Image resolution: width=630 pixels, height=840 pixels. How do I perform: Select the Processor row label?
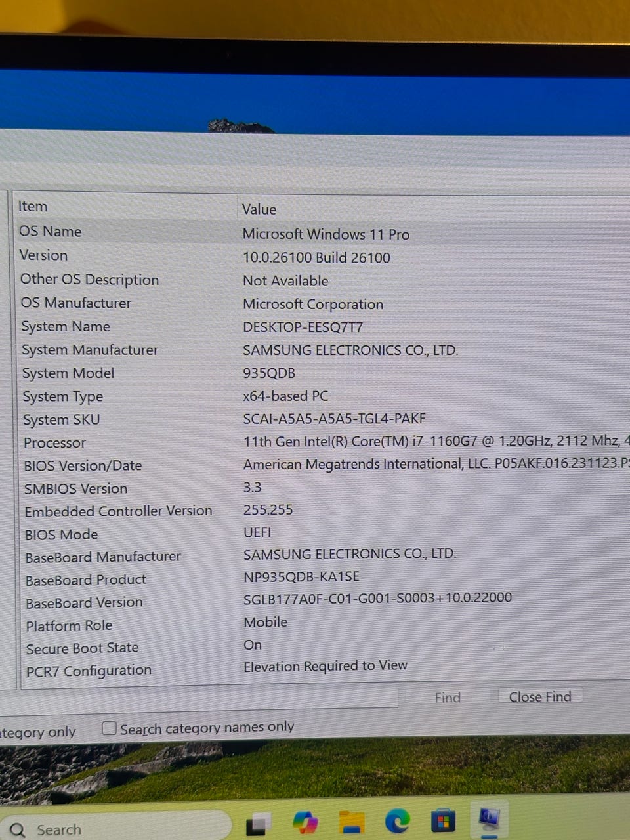point(54,443)
